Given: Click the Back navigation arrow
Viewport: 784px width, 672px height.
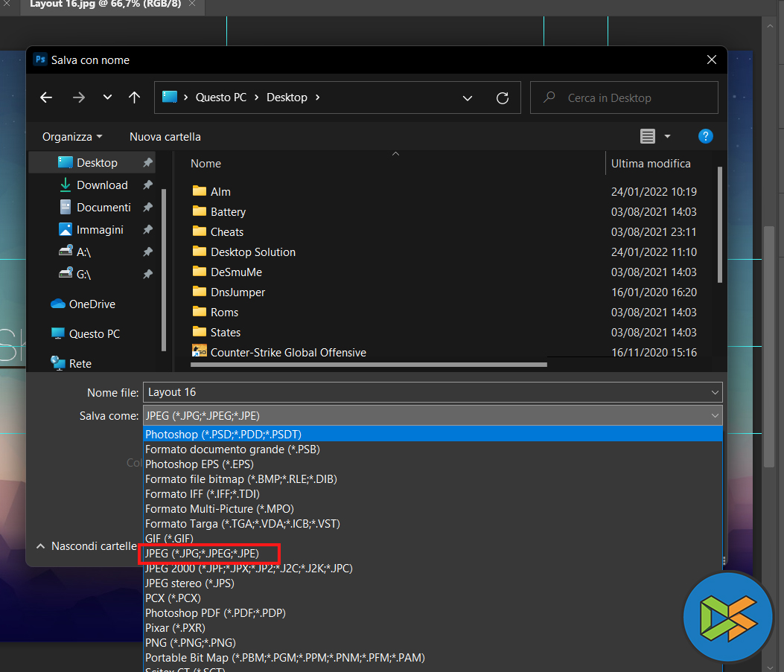Looking at the screenshot, I should [46, 97].
